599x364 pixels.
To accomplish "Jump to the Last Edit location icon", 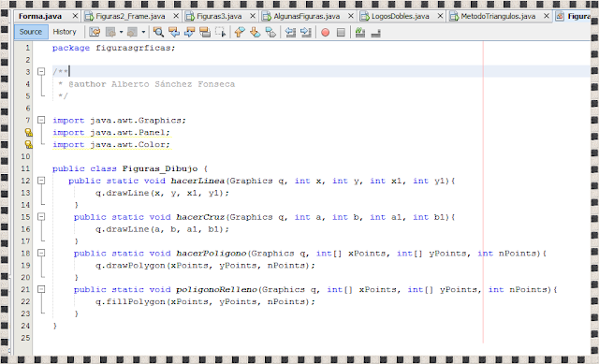I will point(95,32).
